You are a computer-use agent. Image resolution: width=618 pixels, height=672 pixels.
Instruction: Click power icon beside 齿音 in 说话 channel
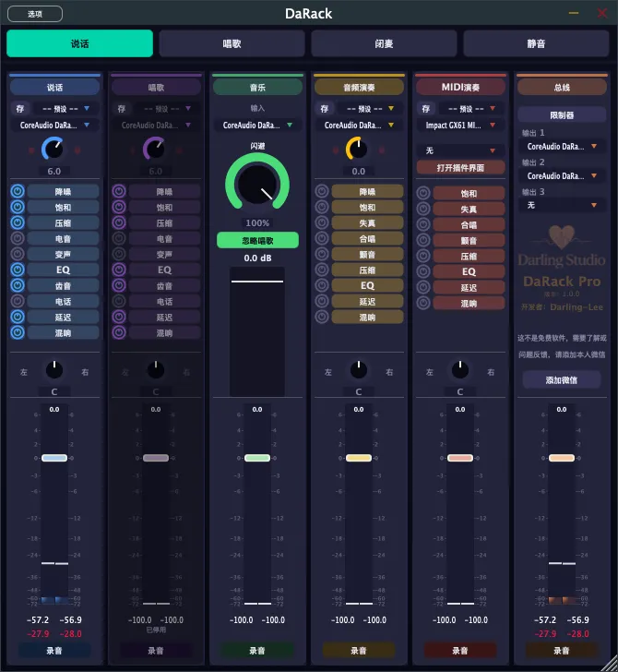coord(18,285)
